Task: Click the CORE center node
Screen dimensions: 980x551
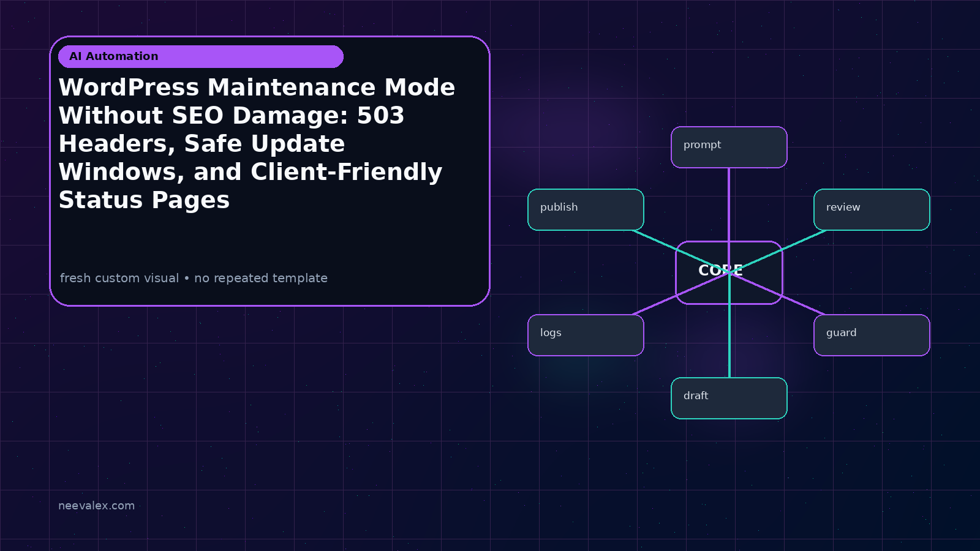Action: [729, 272]
